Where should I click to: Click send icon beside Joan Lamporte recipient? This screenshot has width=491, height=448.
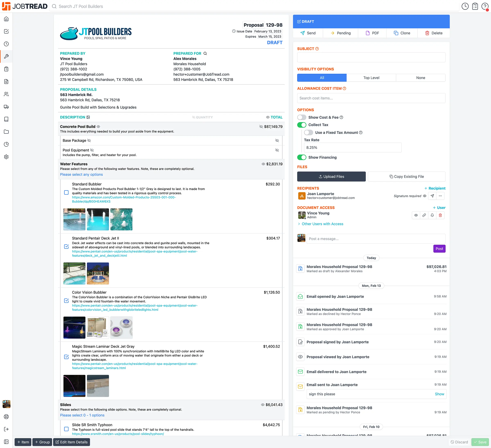click(432, 196)
